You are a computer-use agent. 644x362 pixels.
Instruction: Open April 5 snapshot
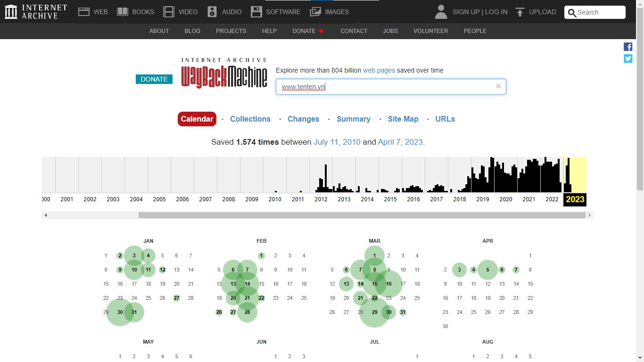tap(487, 270)
